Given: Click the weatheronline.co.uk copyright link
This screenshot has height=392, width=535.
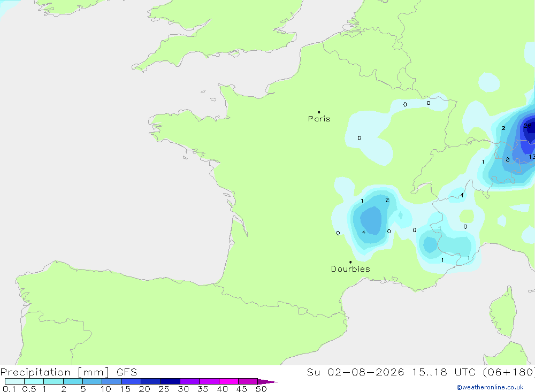Looking at the screenshot, I should click(490, 387).
